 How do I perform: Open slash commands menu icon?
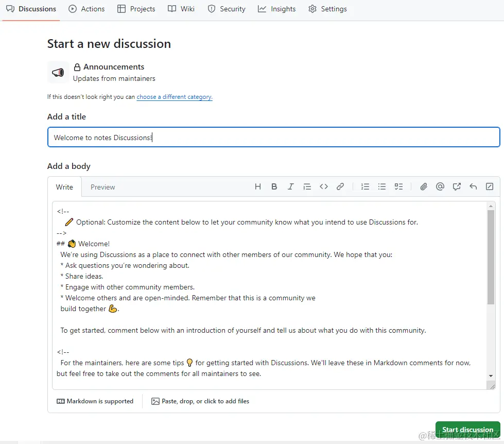click(490, 187)
